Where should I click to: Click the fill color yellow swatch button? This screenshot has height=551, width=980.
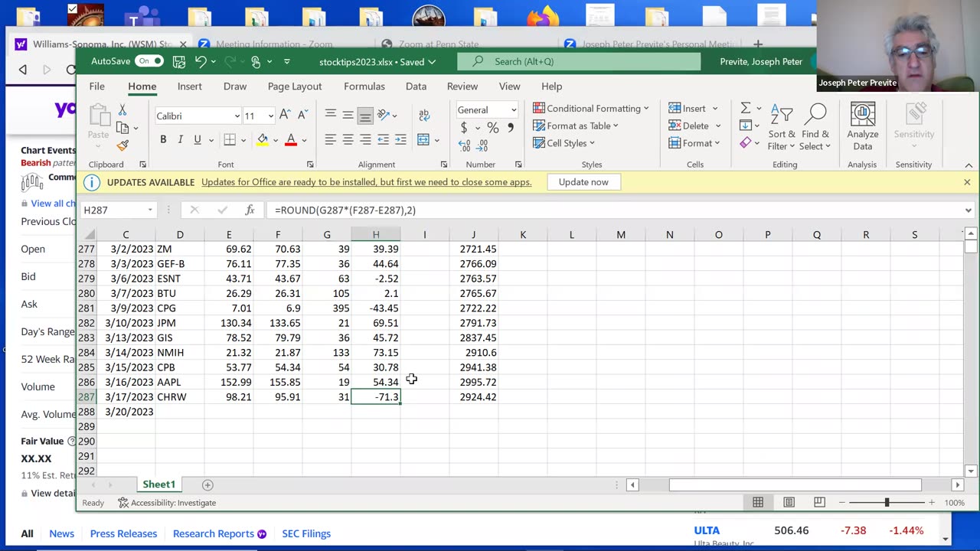click(x=263, y=139)
